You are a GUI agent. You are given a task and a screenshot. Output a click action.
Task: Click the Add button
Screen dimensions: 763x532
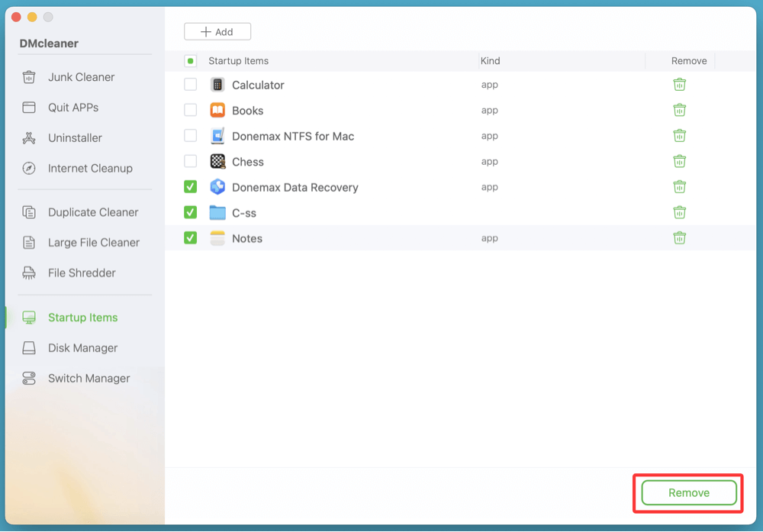coord(217,31)
